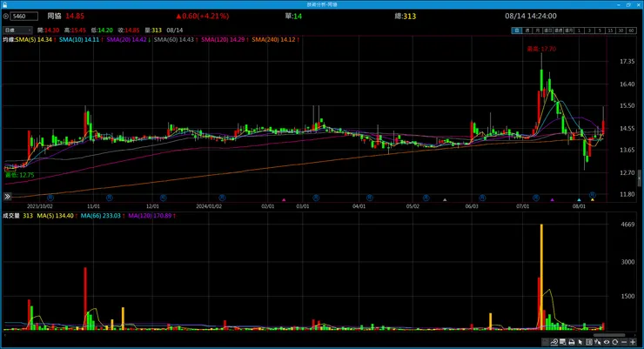
Task: Click the 最低 12.75 low price label
Action: point(20,175)
